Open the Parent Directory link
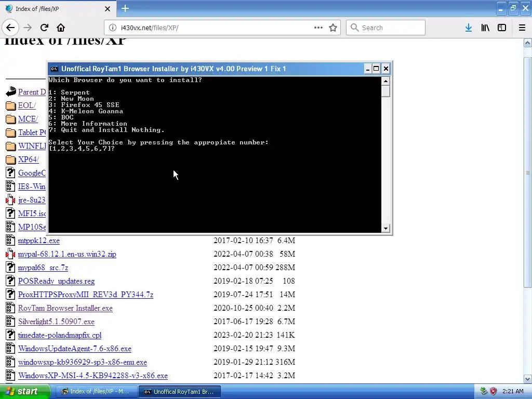The width and height of the screenshot is (532, 399). tap(32, 92)
